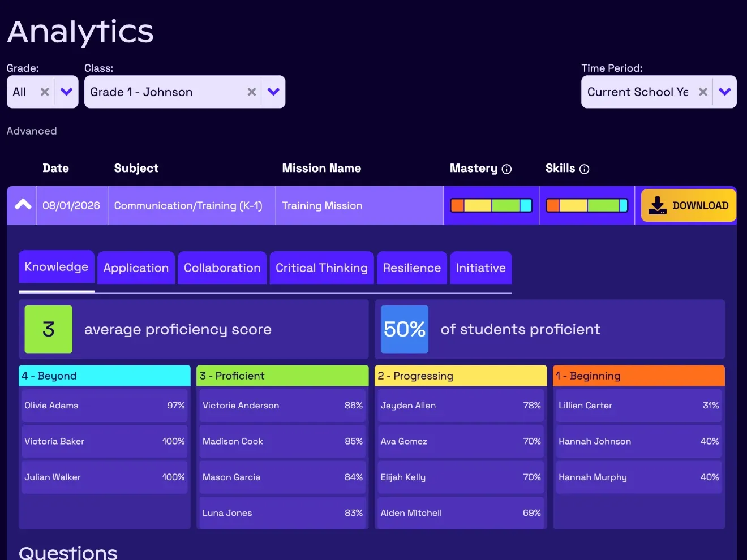
Task: Expand the Class dropdown chevron
Action: coord(273,92)
